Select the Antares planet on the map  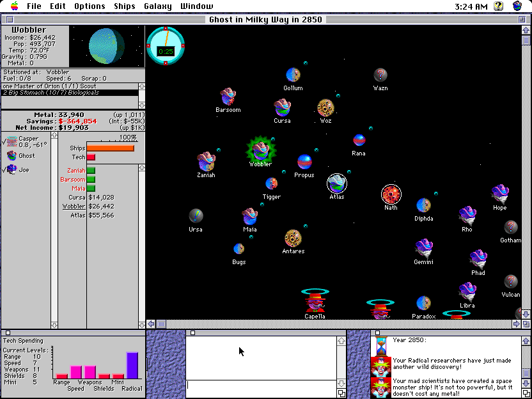coord(293,239)
